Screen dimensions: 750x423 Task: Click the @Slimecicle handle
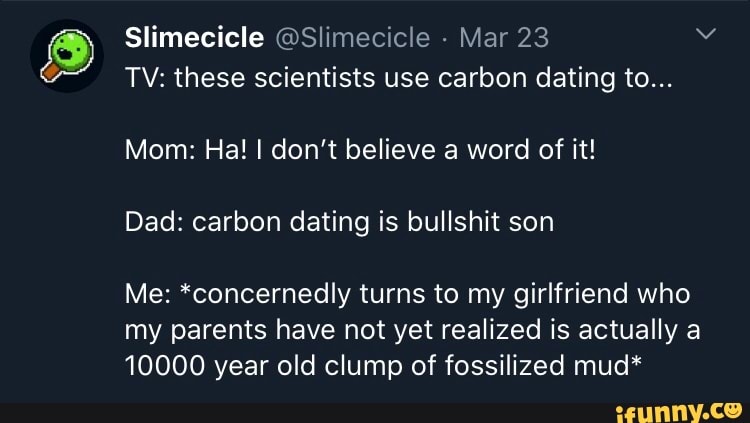[x=349, y=37]
